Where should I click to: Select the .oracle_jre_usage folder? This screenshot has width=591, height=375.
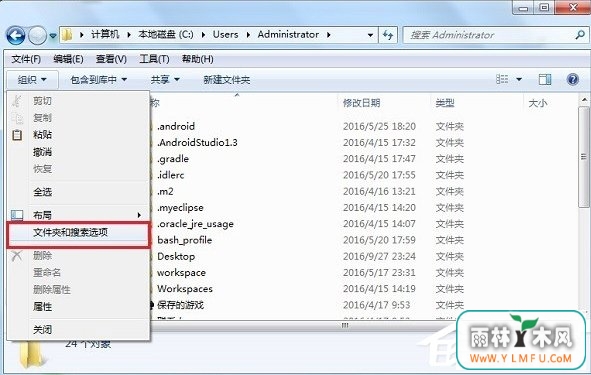pos(195,223)
